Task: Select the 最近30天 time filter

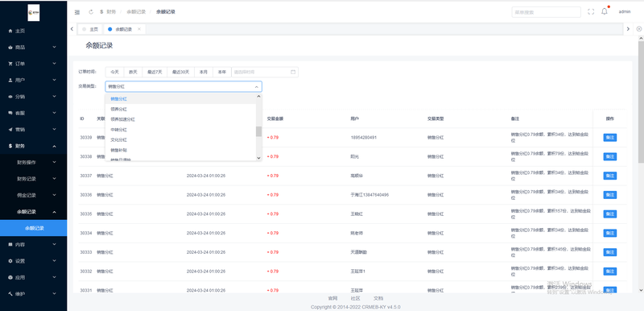Action: click(x=180, y=72)
